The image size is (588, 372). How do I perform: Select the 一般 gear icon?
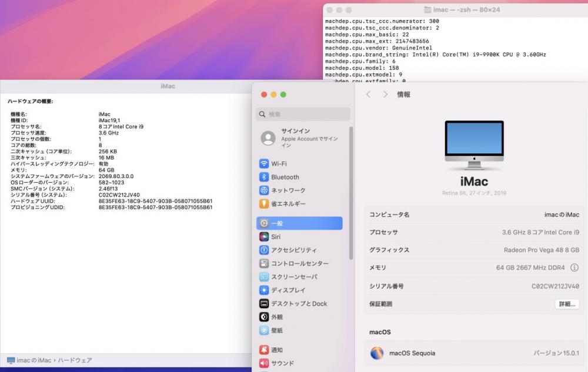pos(264,223)
